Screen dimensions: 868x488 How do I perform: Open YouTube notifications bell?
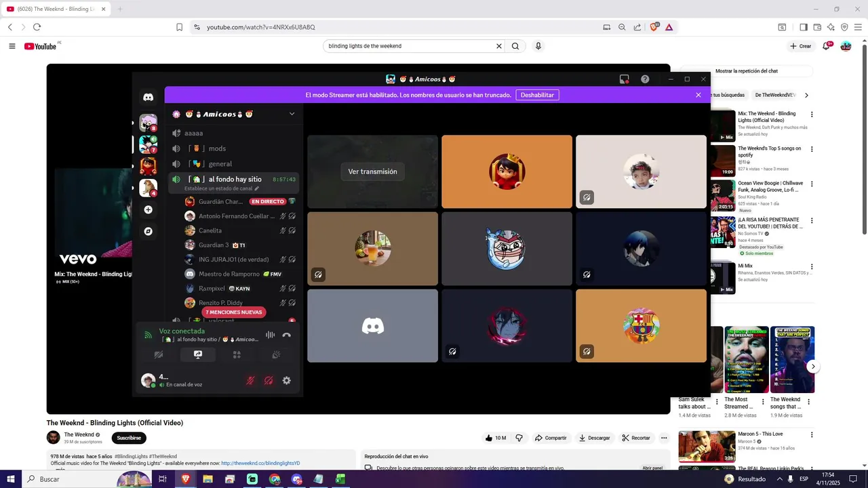pos(827,46)
